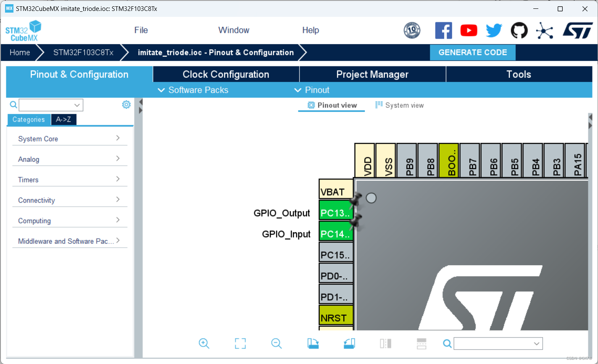
Task: Click imitate_triode.ioc breadcrumb
Action: 216,53
